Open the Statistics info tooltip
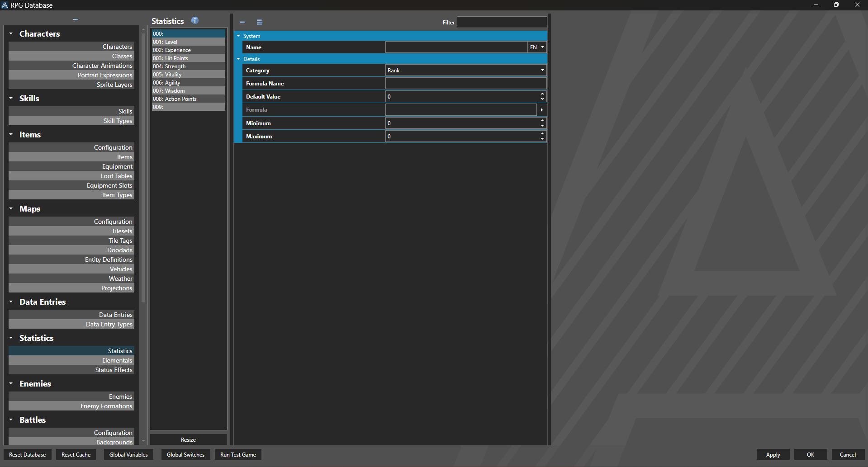This screenshot has height=467, width=868. 195,20
